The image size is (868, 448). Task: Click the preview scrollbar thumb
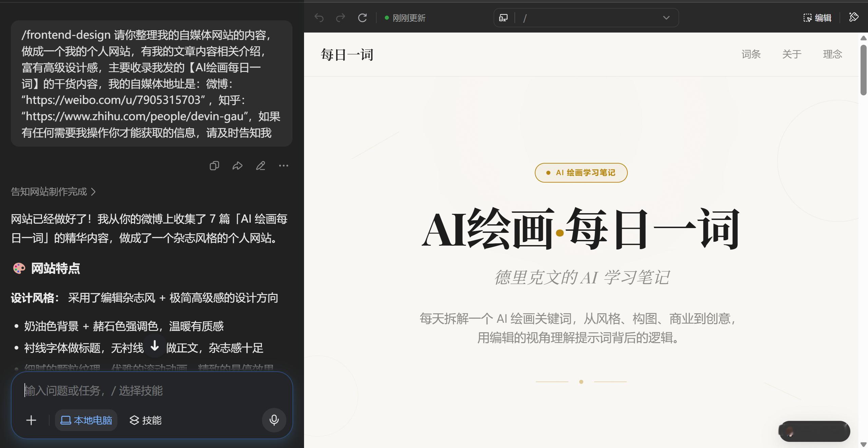[864, 70]
